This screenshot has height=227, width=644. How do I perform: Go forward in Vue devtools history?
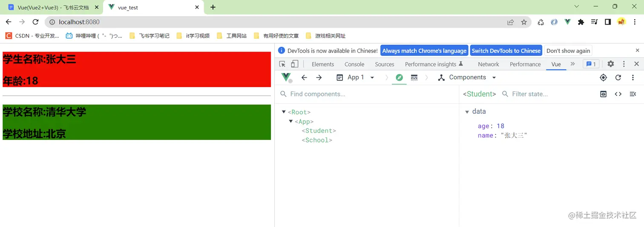(319, 77)
